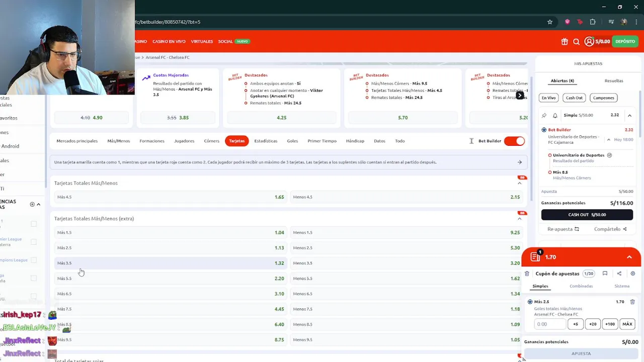The height and width of the screenshot is (362, 644).
Task: Delete all selections with coupon trash icon
Action: click(x=527, y=274)
